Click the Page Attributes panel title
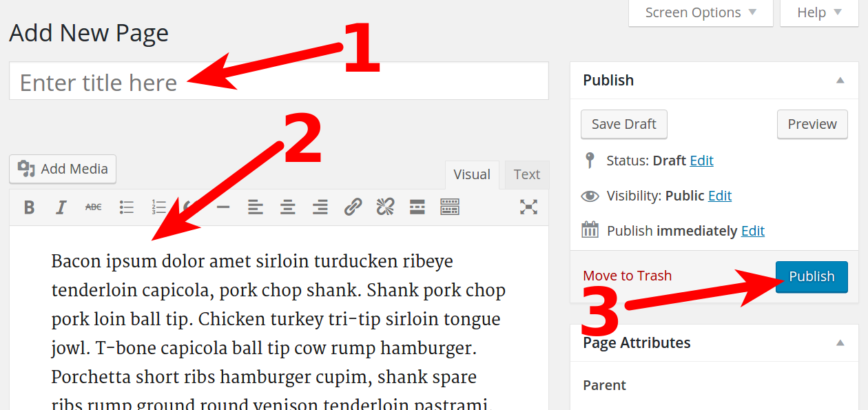The height and width of the screenshot is (410, 868). tap(637, 343)
